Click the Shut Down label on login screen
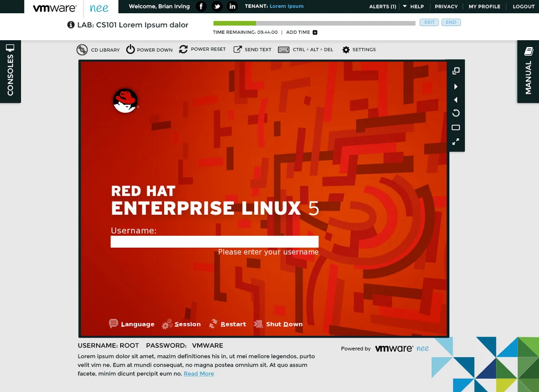This screenshot has width=539, height=392. click(284, 324)
